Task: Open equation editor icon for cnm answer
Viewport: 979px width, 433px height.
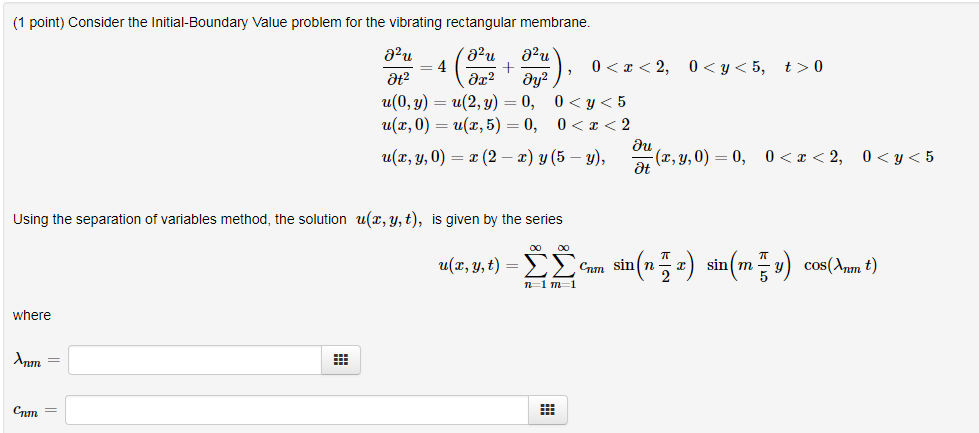Action: click(548, 410)
